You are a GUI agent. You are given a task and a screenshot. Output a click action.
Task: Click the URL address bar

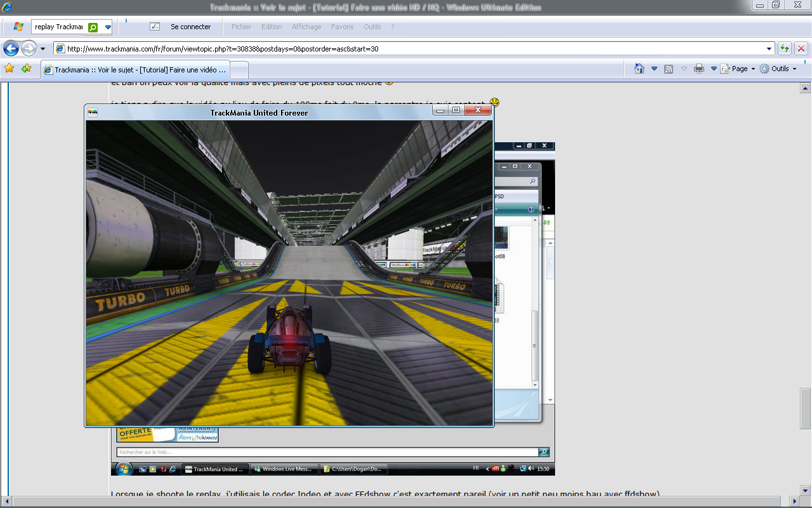coord(414,48)
